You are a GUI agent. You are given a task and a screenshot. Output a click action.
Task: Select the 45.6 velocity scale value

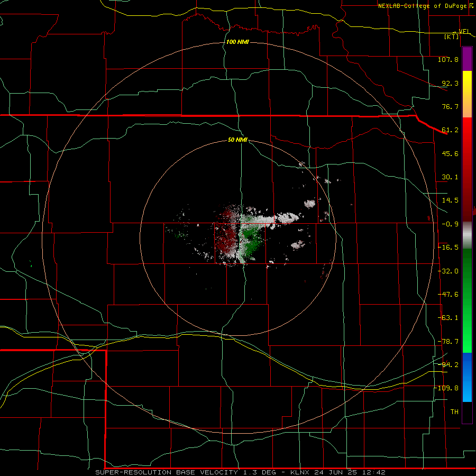[450, 153]
